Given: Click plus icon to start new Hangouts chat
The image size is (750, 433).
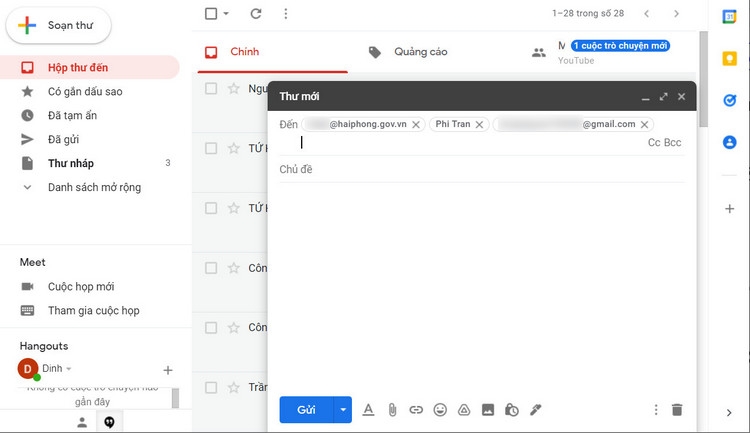Looking at the screenshot, I should point(167,370).
